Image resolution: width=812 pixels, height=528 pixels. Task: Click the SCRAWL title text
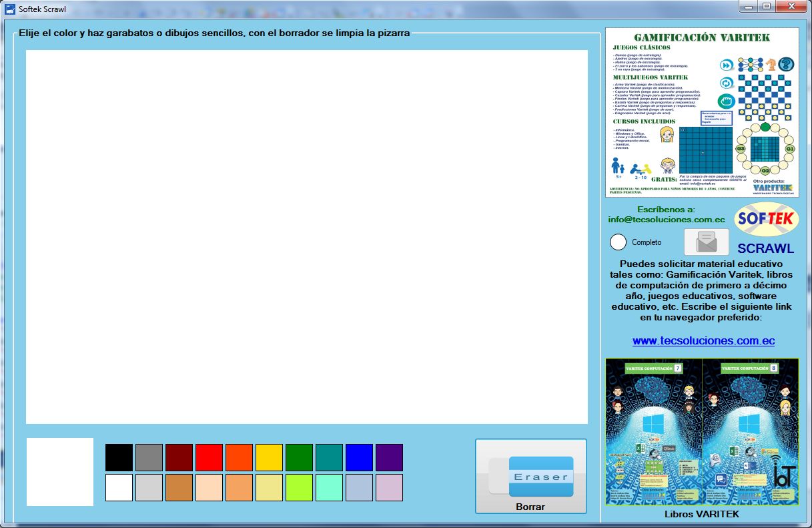[766, 248]
